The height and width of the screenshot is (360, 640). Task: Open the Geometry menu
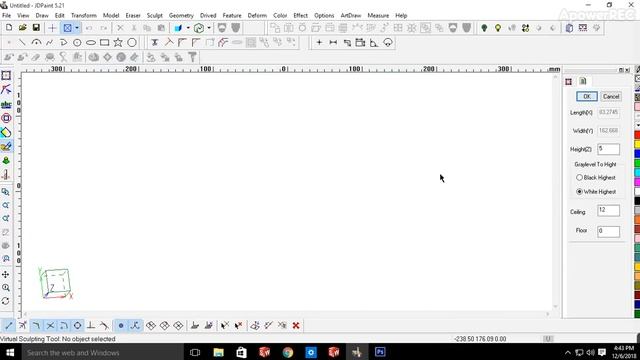[x=181, y=16]
